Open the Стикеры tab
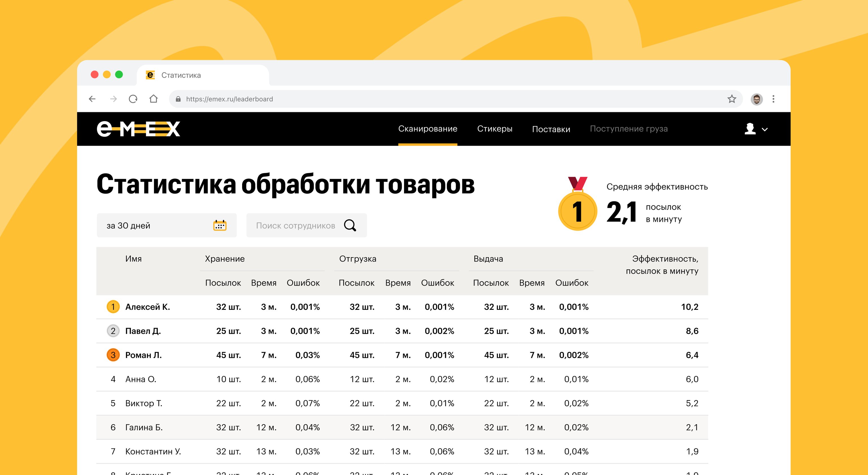The width and height of the screenshot is (868, 475). 495,129
